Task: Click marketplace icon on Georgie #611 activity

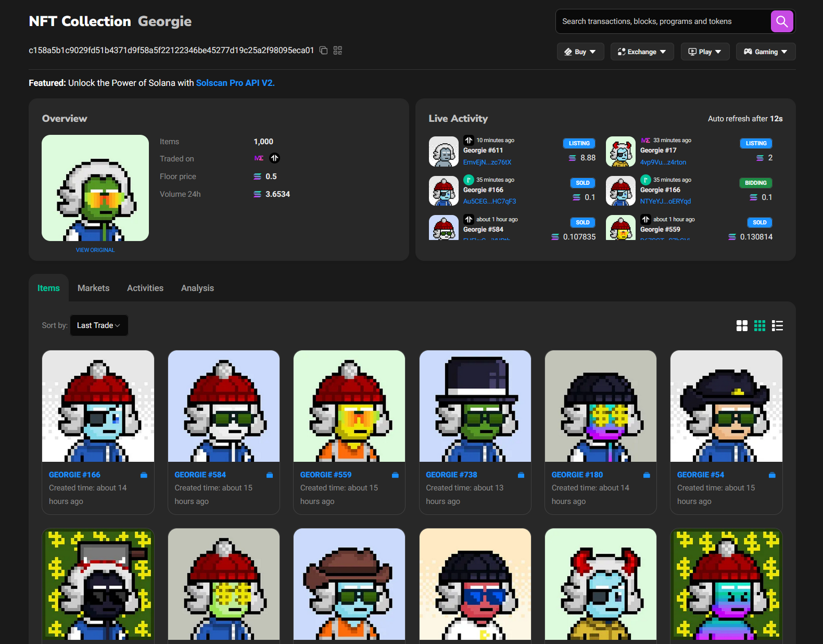Action: tap(469, 140)
